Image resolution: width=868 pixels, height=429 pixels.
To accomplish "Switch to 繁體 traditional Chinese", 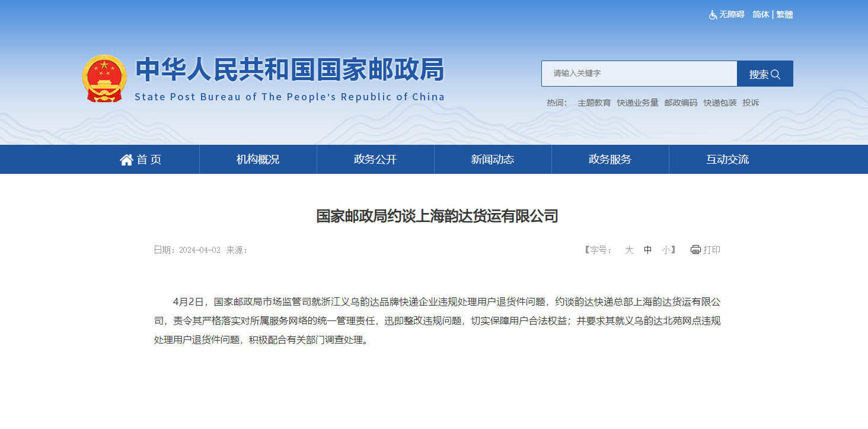I will pos(785,15).
